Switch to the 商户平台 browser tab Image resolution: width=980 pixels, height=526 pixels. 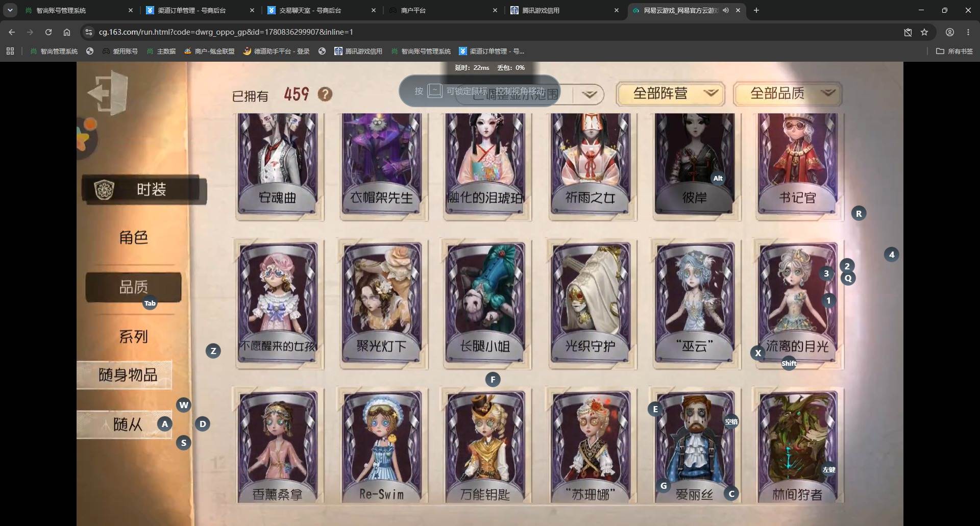coord(444,10)
